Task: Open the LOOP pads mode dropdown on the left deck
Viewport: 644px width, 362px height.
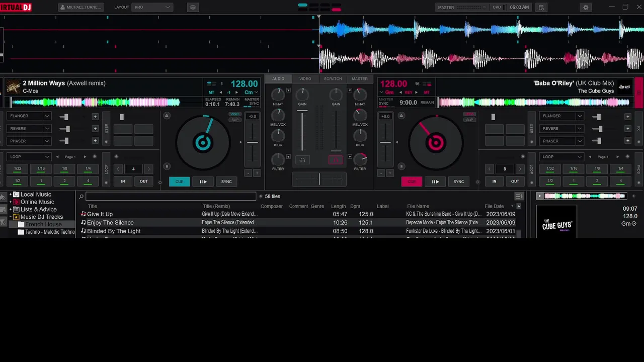Action: 29,157
